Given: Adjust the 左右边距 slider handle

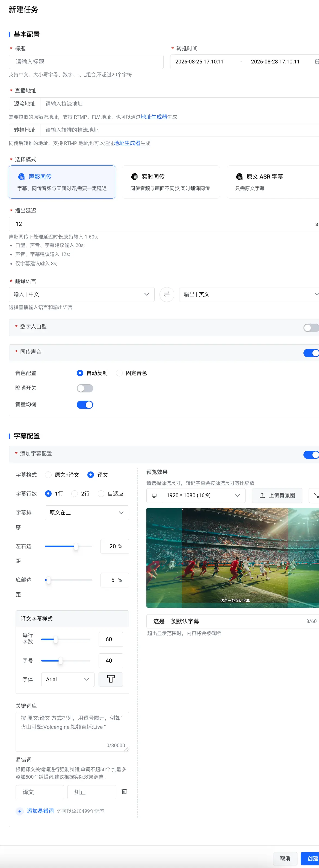Looking at the screenshot, I should 76,546.
